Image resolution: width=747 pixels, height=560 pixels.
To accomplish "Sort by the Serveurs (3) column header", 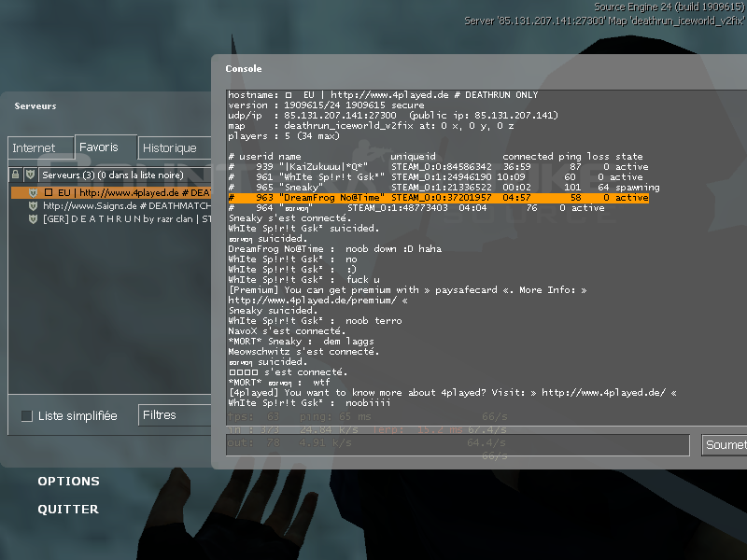I will (121, 175).
